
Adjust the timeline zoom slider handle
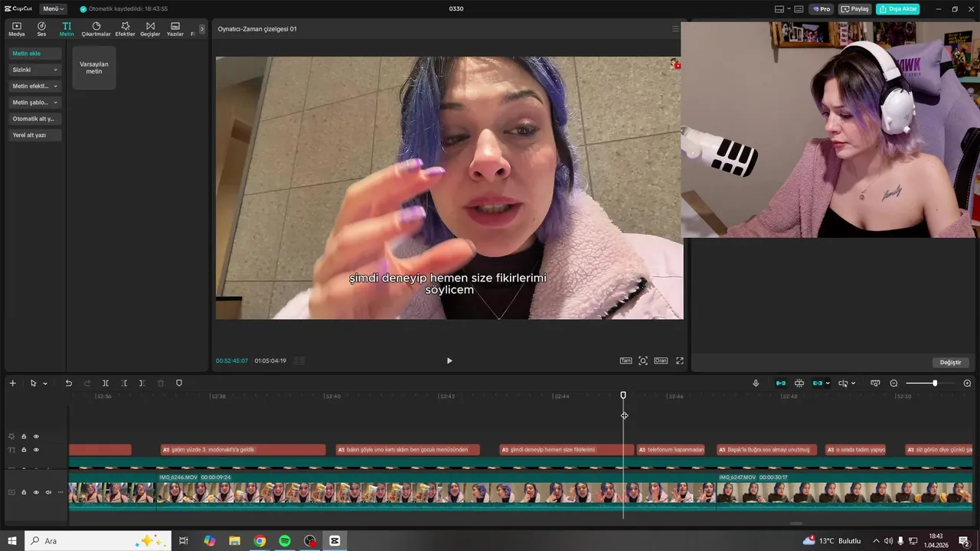click(x=935, y=383)
